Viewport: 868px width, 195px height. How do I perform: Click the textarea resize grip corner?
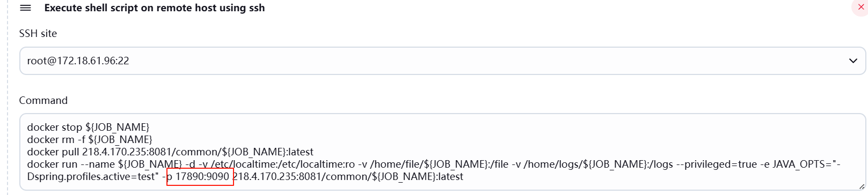click(862, 186)
